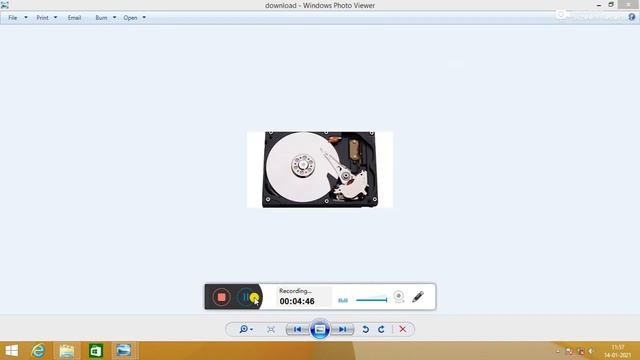Screen dimensions: 640x360
Task: Go to the previous photo
Action: [298, 329]
